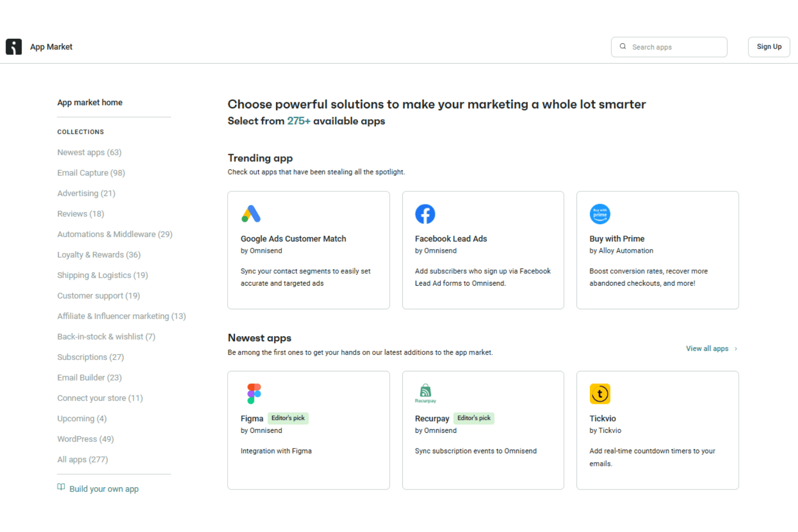The width and height of the screenshot is (798, 532).
Task: Click the Editor's pick badge on Recurpay
Action: coord(474,418)
